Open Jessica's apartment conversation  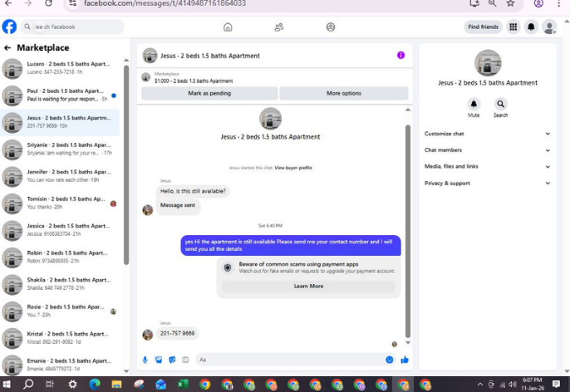pos(60,230)
